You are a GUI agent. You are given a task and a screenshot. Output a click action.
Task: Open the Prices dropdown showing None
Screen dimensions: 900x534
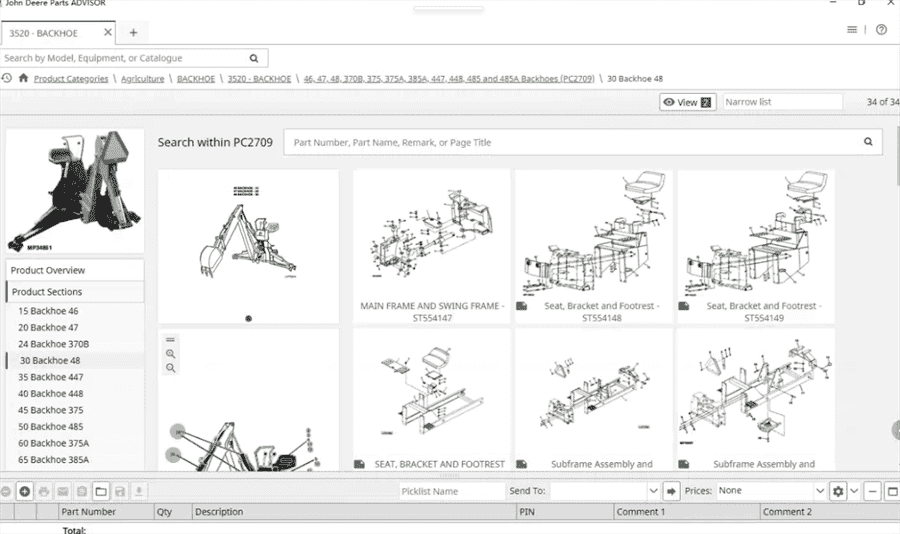tap(771, 491)
